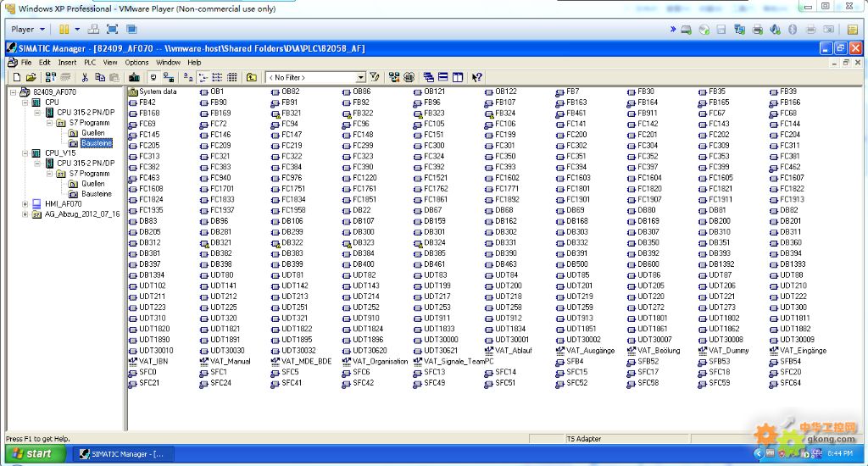The width and height of the screenshot is (868, 466).
Task: Click the New project toolbar icon
Action: [x=17, y=77]
